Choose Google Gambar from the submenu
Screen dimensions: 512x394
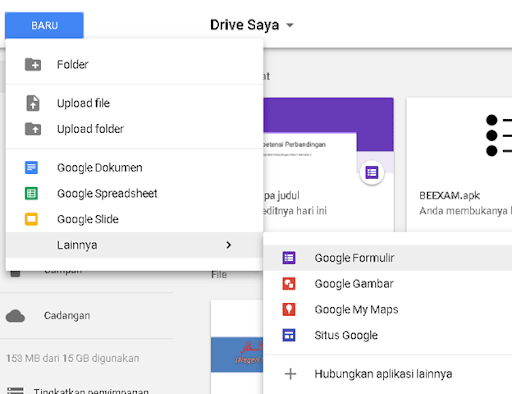[388, 284]
